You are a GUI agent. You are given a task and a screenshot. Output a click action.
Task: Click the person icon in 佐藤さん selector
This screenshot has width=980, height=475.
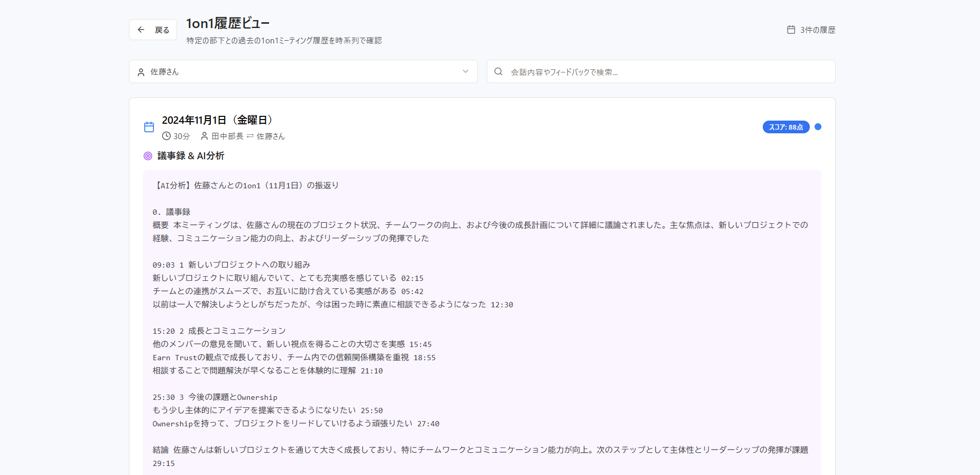click(x=141, y=72)
